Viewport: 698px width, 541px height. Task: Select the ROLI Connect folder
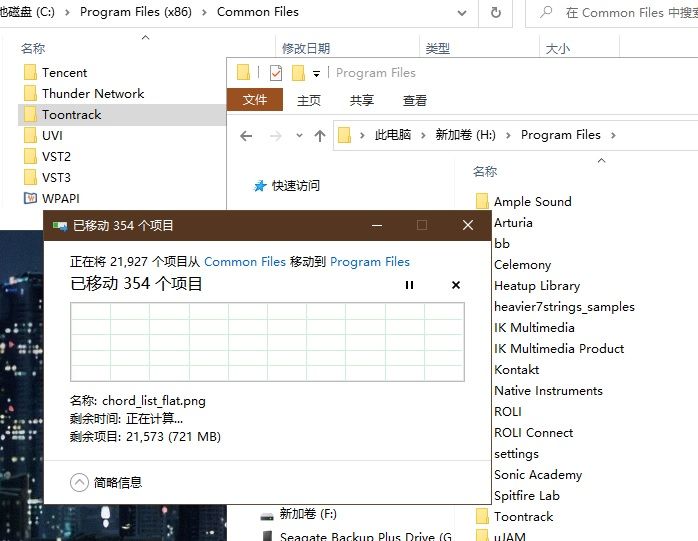[x=534, y=433]
